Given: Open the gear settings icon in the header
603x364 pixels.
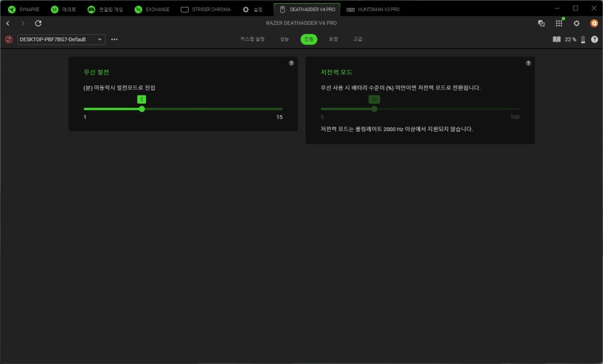Looking at the screenshot, I should tap(576, 24).
